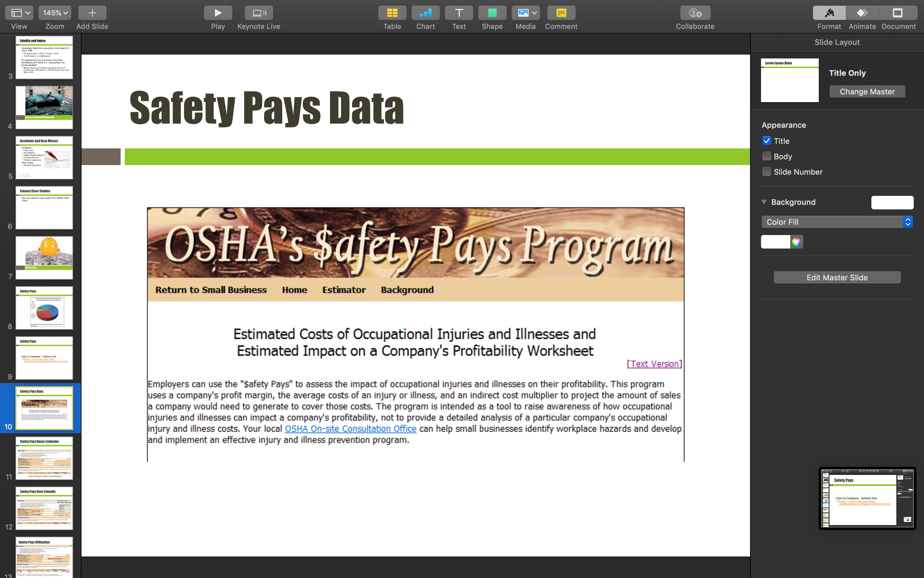Click the Collaborate icon
The image size is (924, 578).
click(695, 13)
